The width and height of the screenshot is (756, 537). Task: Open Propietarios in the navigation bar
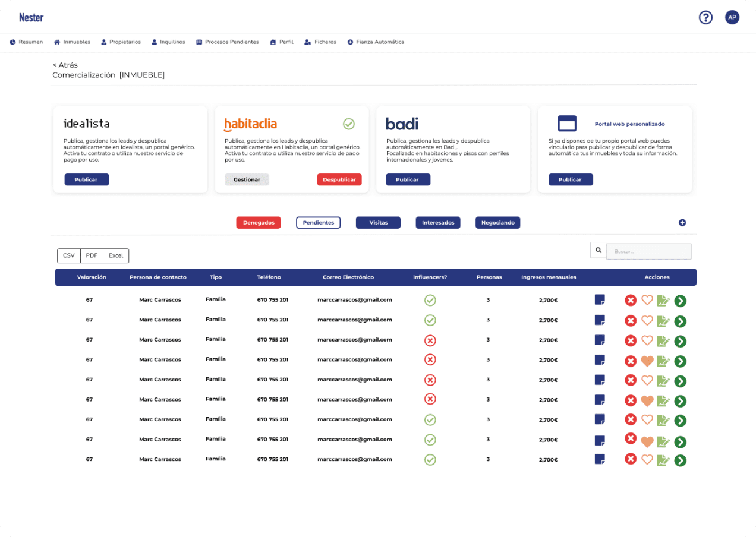[121, 42]
